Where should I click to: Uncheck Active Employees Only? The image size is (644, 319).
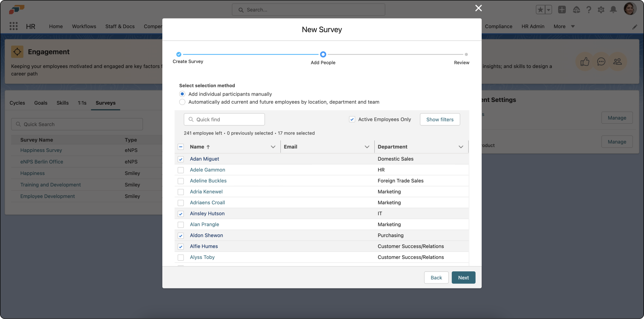[352, 119]
